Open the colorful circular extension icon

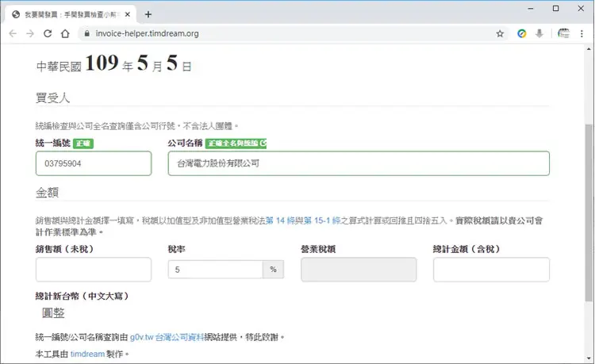pyautogui.click(x=522, y=34)
